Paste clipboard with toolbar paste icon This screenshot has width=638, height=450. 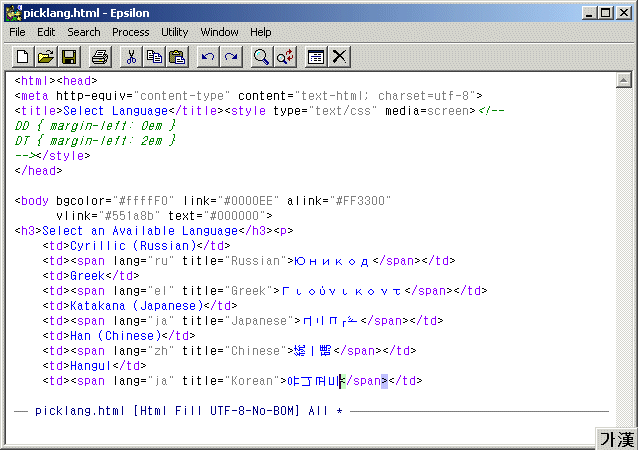click(x=177, y=57)
